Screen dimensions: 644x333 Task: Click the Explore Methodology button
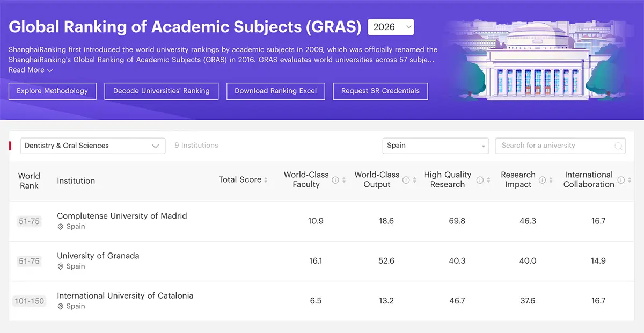(x=52, y=91)
